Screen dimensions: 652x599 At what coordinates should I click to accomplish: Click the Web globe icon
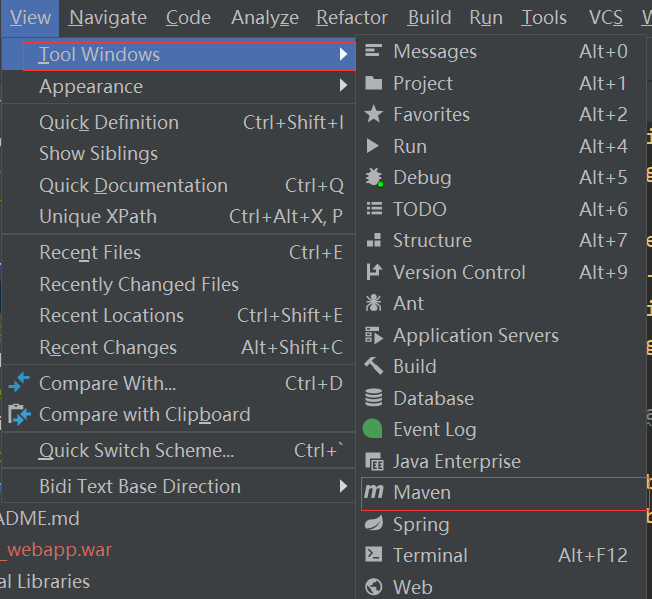point(373,587)
